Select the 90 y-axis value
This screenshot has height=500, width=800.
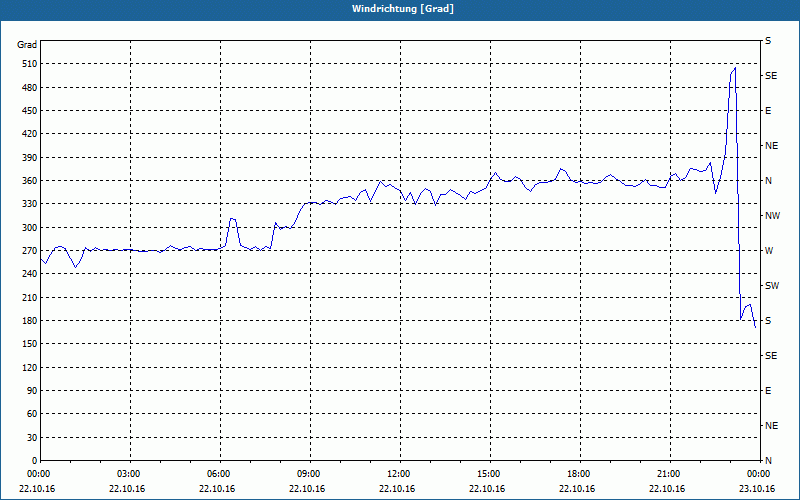click(32, 391)
